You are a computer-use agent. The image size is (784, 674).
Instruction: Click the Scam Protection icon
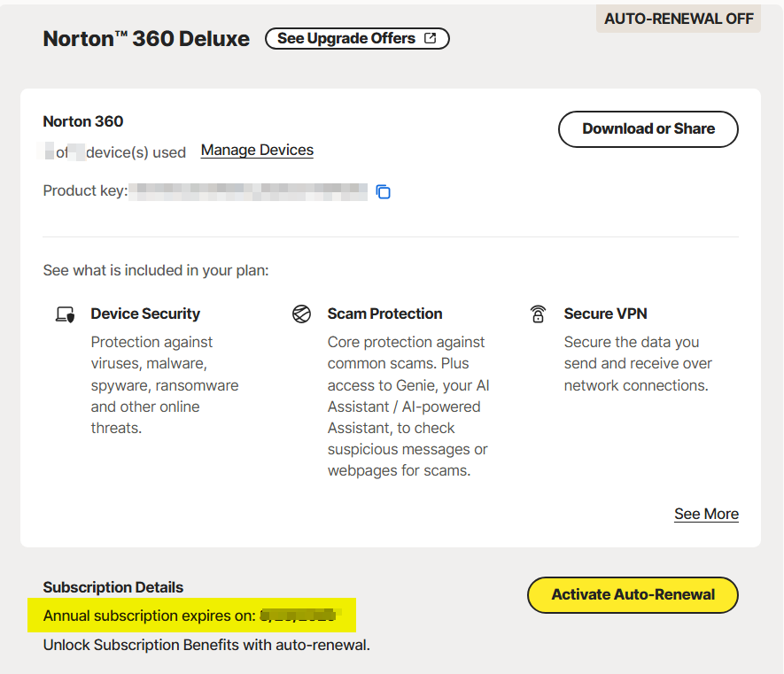[301, 314]
